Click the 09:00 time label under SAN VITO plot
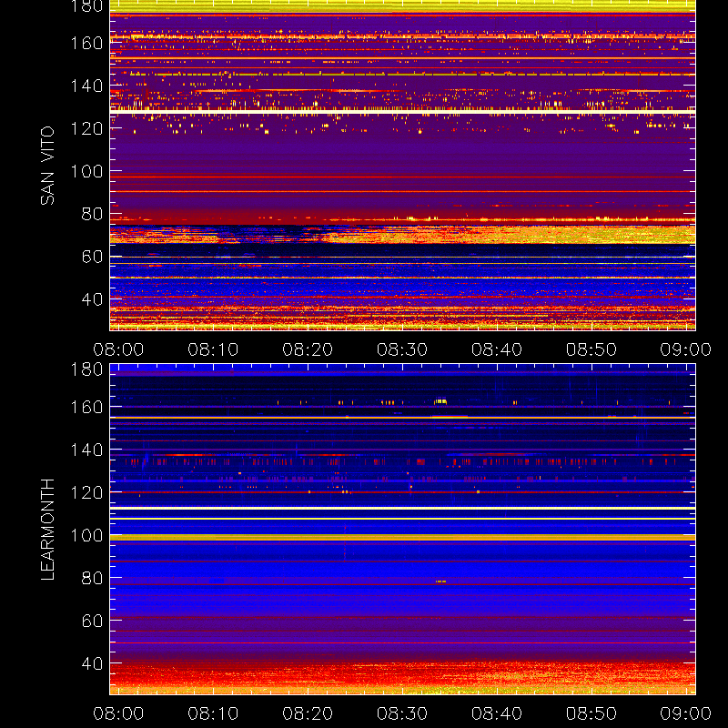The image size is (728, 728). [x=686, y=349]
